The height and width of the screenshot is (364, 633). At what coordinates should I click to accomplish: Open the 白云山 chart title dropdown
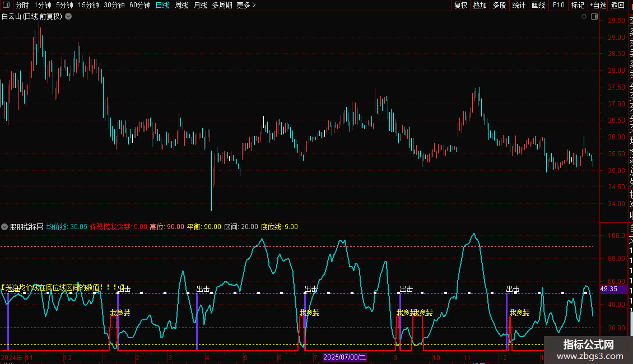pos(69,17)
